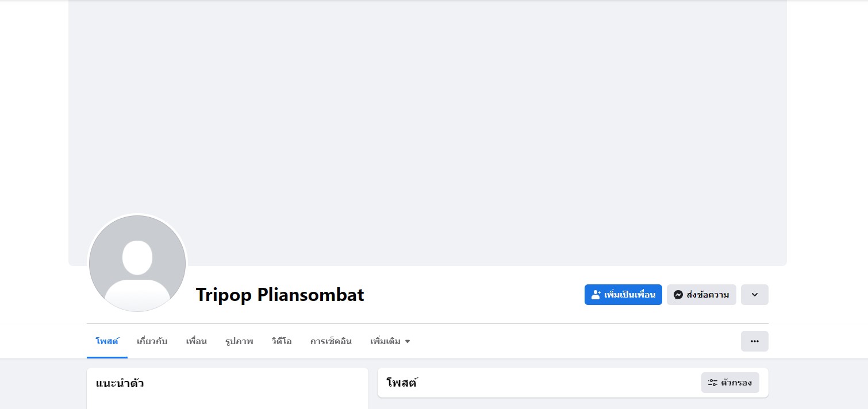The height and width of the screenshot is (409, 868).
Task: Select the โพสต์ tab in profile navigation
Action: pyautogui.click(x=107, y=341)
